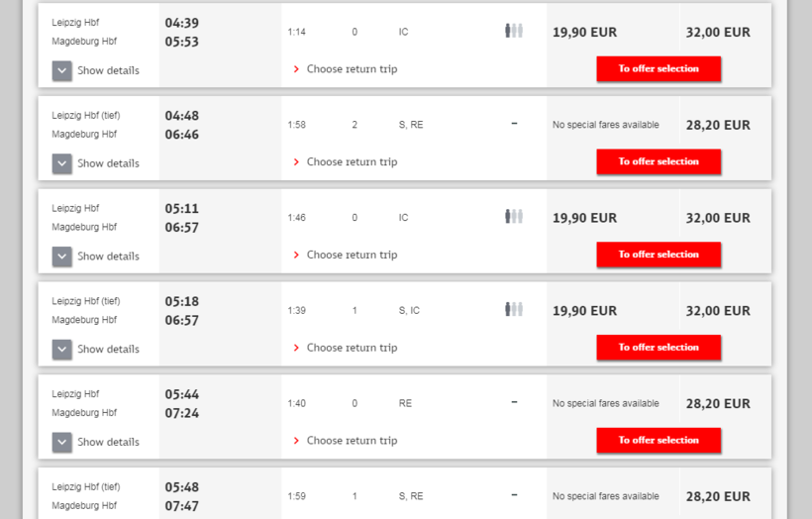The height and width of the screenshot is (519, 812).
Task: Expand details for the 04:48 departure
Action: coord(62,163)
